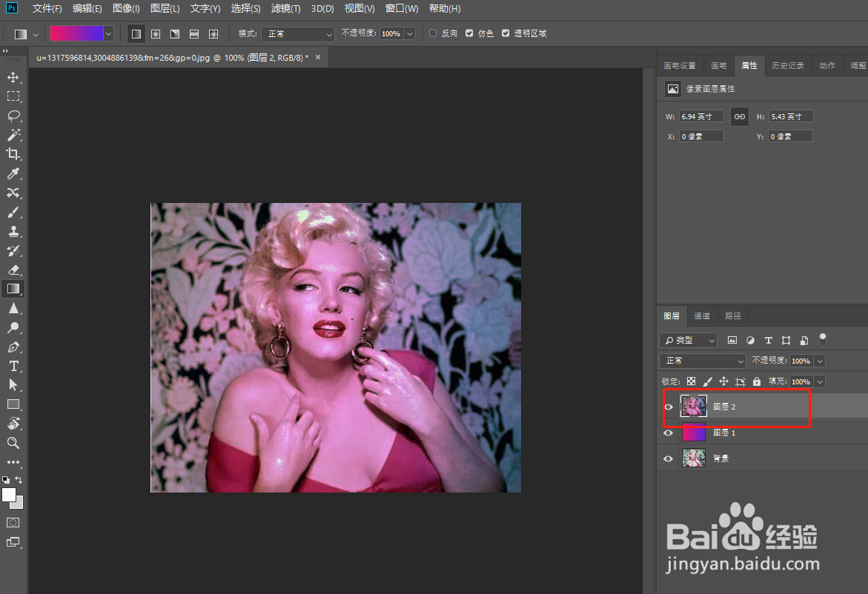Toggle lock all padlock icon
This screenshot has width=868, height=594.
click(x=757, y=381)
